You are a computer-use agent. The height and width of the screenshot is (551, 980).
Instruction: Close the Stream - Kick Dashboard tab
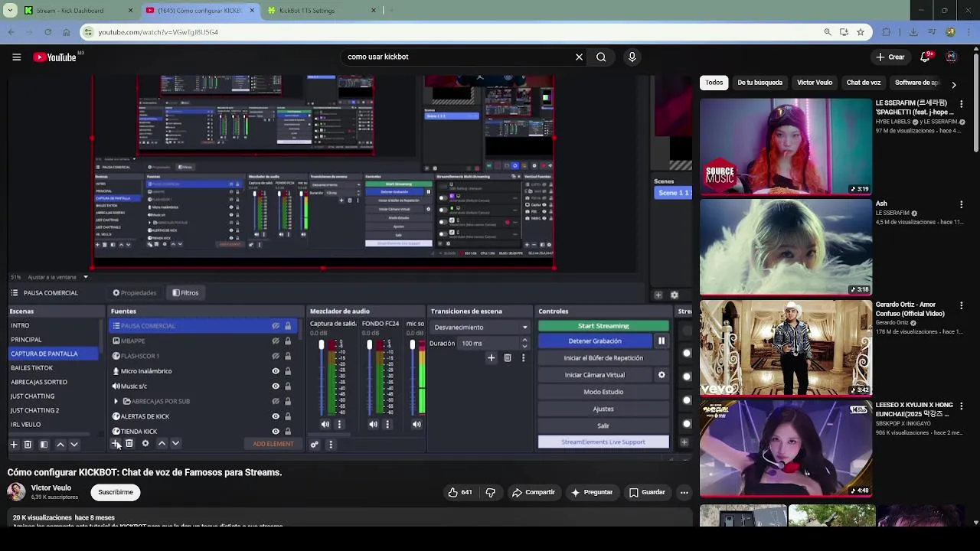(x=130, y=11)
